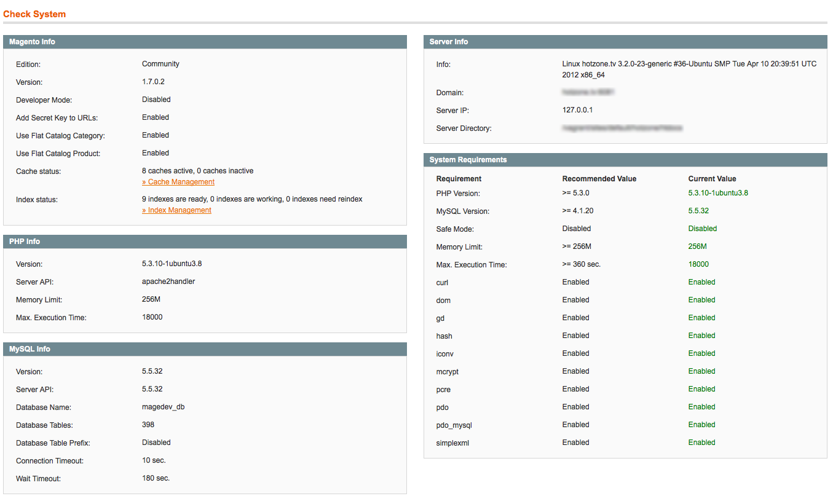Click Use Flat Catalog Category label
Viewport: 833px width, 504px height.
point(60,135)
